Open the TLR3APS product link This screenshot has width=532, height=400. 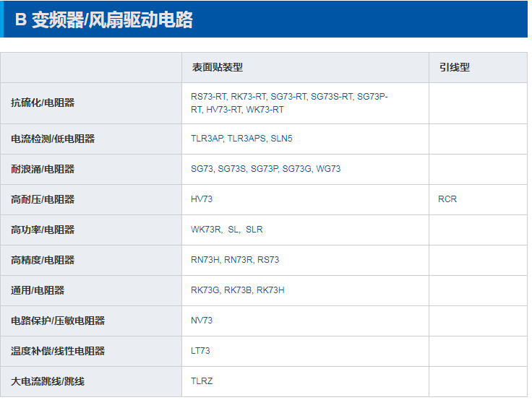coord(246,139)
